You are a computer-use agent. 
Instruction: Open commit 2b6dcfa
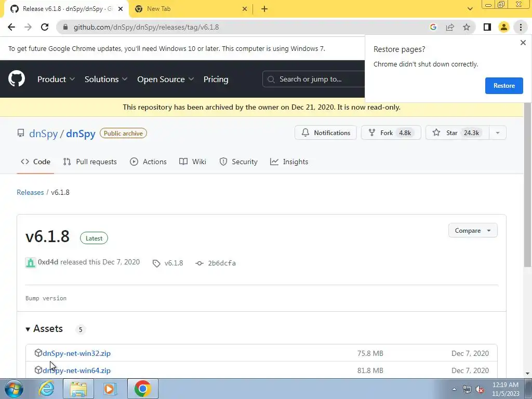pos(222,263)
